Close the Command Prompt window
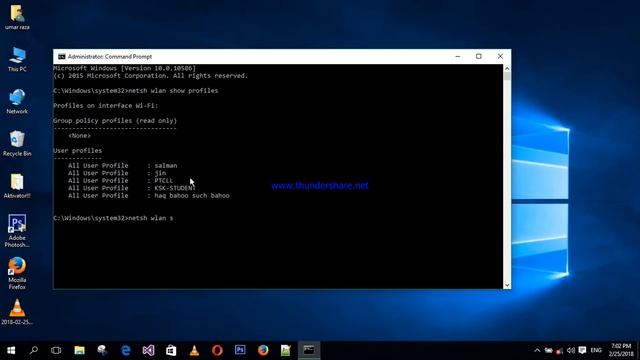The height and width of the screenshot is (360, 640). [500, 56]
